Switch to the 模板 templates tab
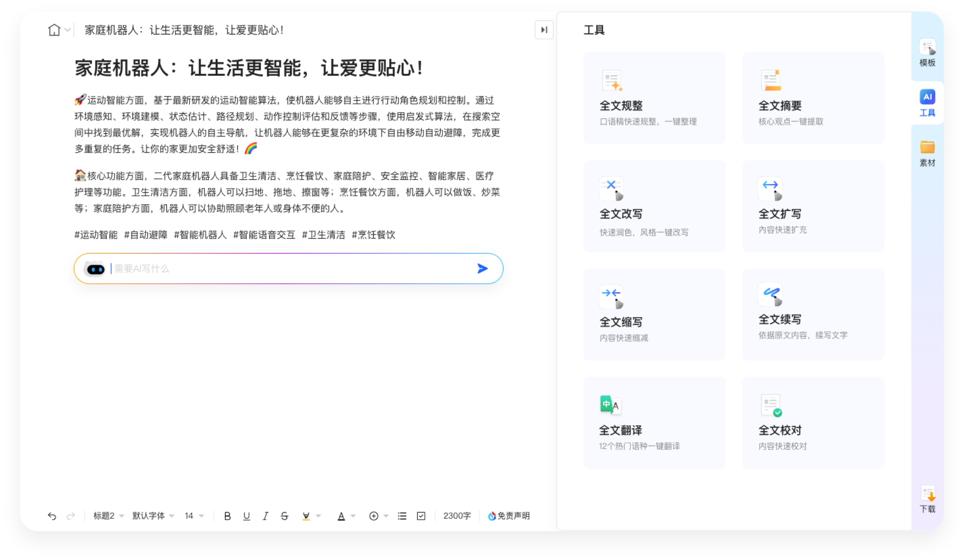 [x=926, y=54]
